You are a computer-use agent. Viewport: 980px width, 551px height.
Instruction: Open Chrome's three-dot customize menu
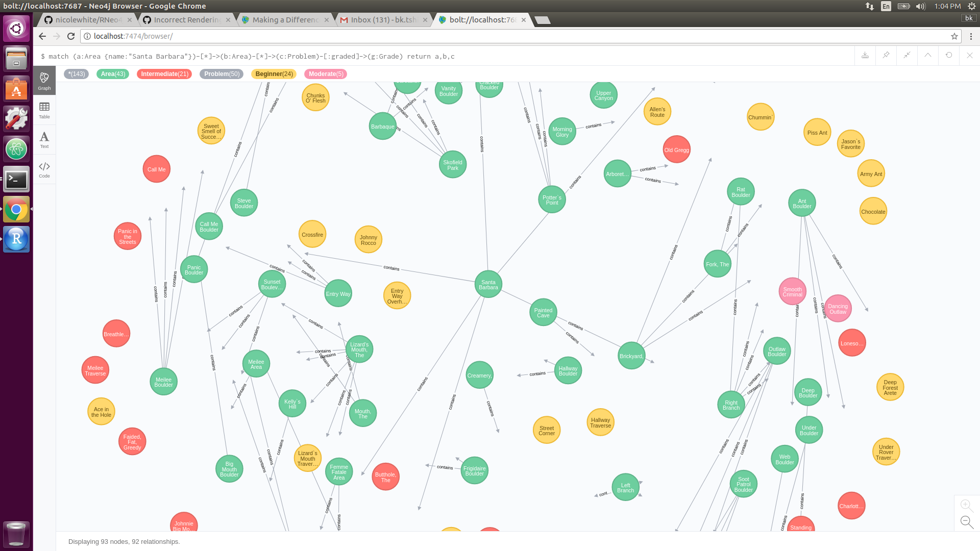pyautogui.click(x=971, y=36)
